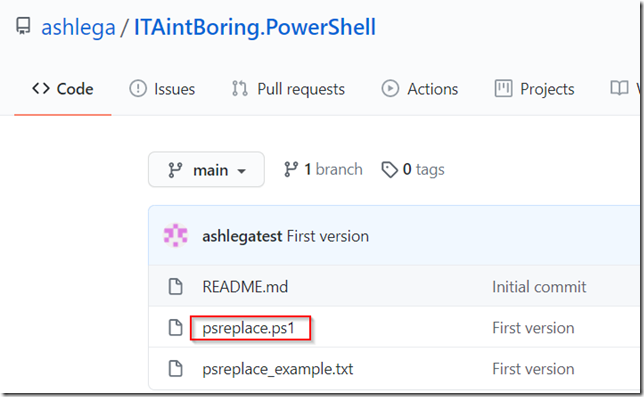The height and width of the screenshot is (397, 644).
Task: Click the ashlegatest avatar thumbnail
Action: [176, 236]
